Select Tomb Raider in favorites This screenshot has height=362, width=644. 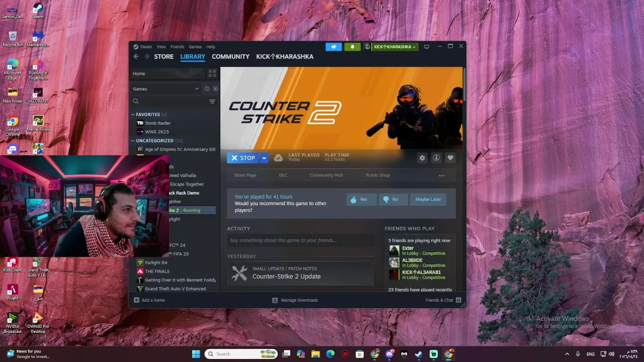(x=157, y=123)
